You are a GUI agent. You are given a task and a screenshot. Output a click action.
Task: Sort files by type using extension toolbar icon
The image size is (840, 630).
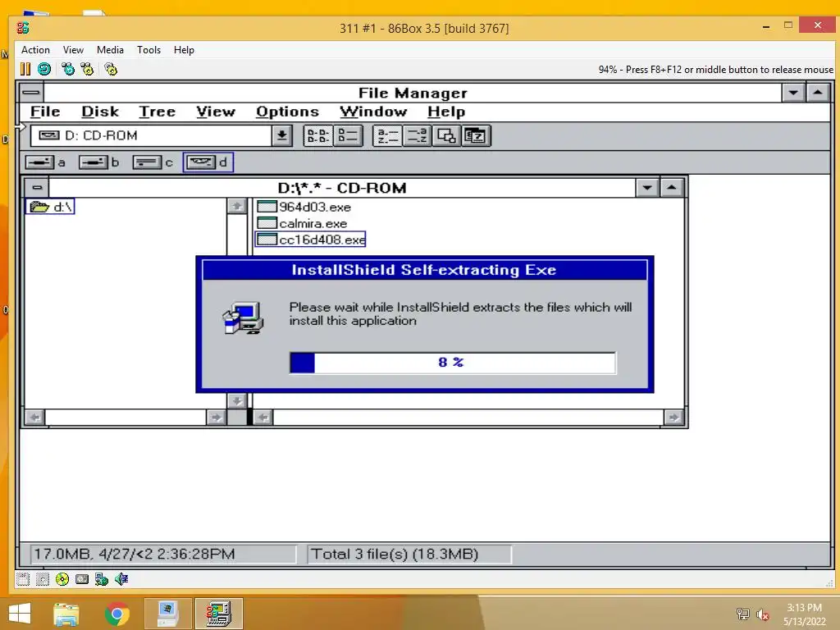[417, 135]
